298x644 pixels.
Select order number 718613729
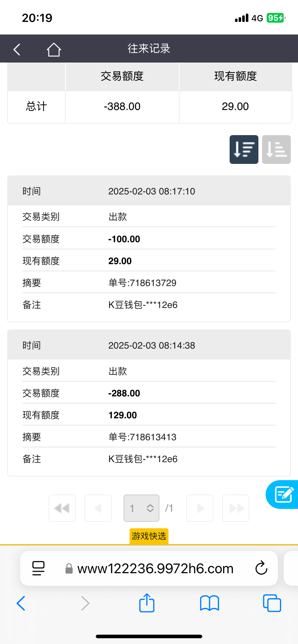coord(142,283)
